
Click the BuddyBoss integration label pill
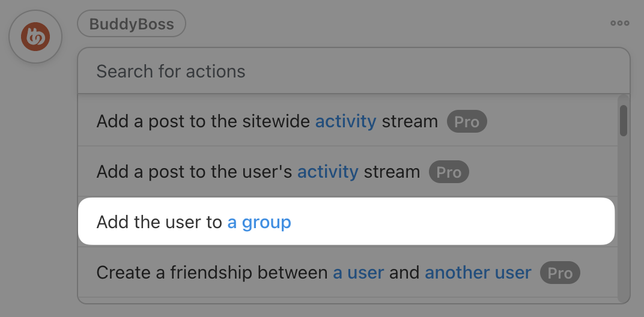coord(132,24)
